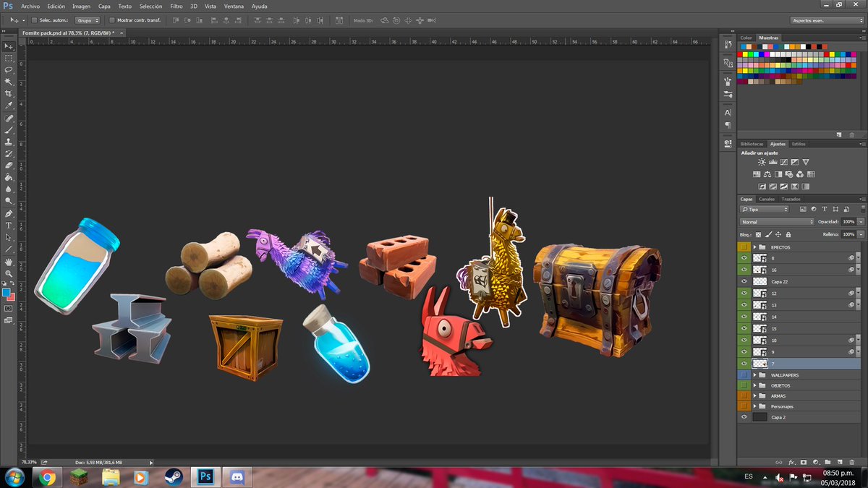Image resolution: width=868 pixels, height=488 pixels.
Task: Click the zoom percentage field 78,33%
Action: (29, 462)
